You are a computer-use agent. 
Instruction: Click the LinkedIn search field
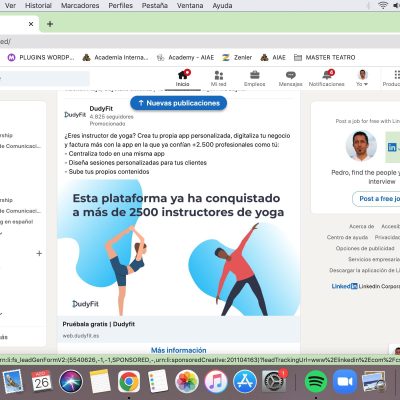(45, 79)
